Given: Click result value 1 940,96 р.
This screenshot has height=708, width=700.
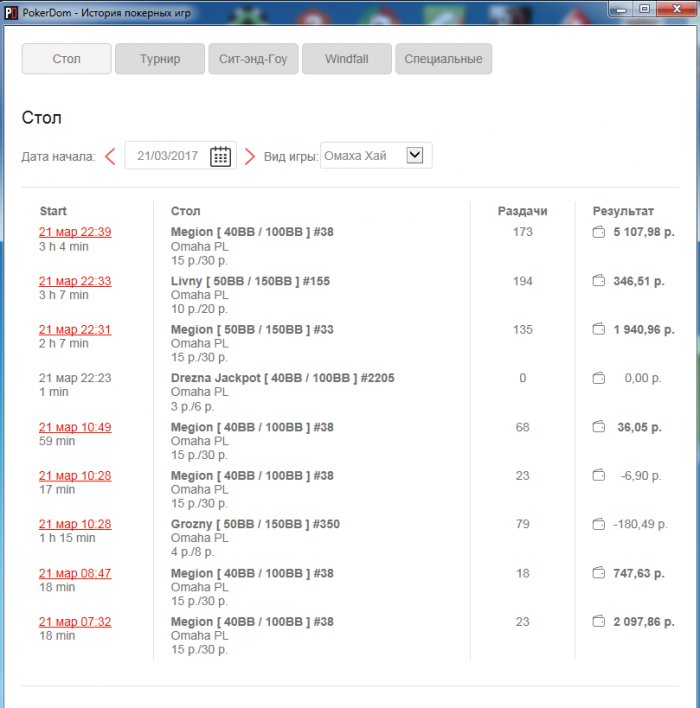Looking at the screenshot, I should coord(644,330).
